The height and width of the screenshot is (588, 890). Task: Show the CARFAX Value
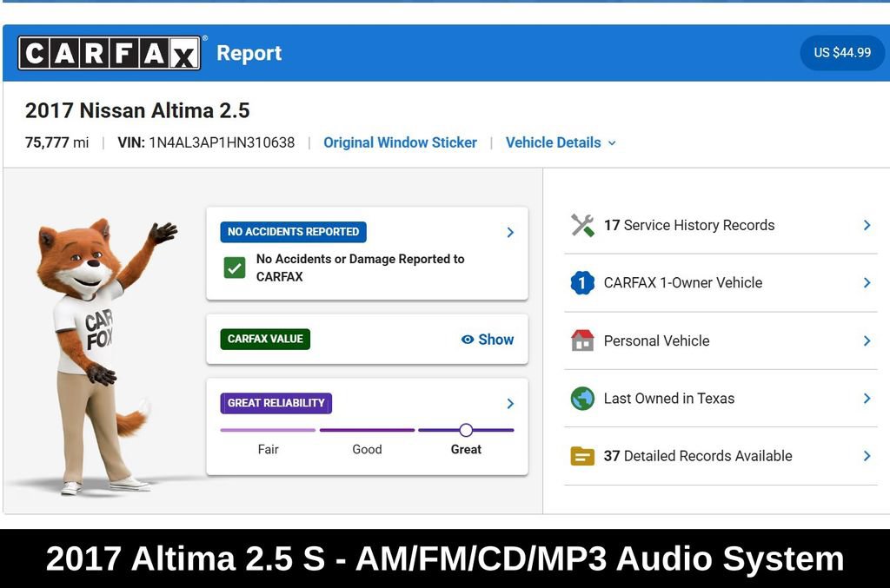(x=488, y=339)
